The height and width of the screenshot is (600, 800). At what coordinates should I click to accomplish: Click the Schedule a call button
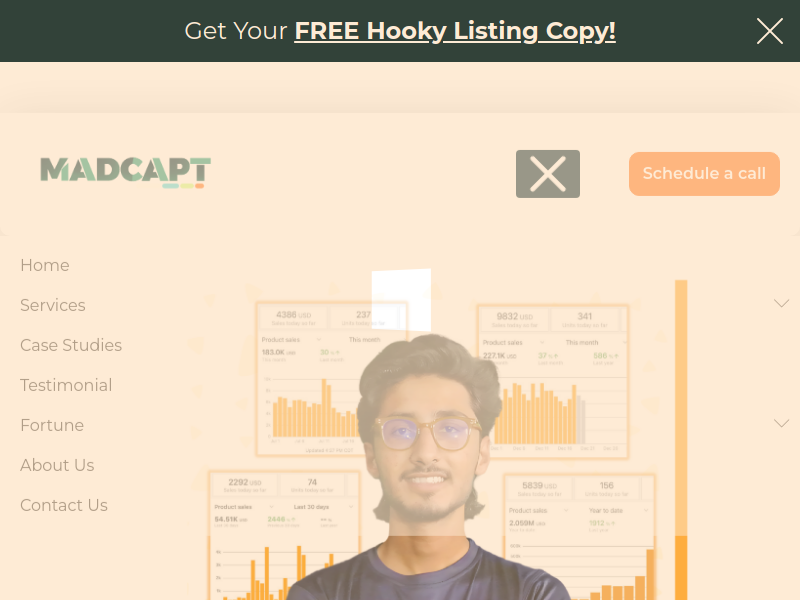pos(704,174)
